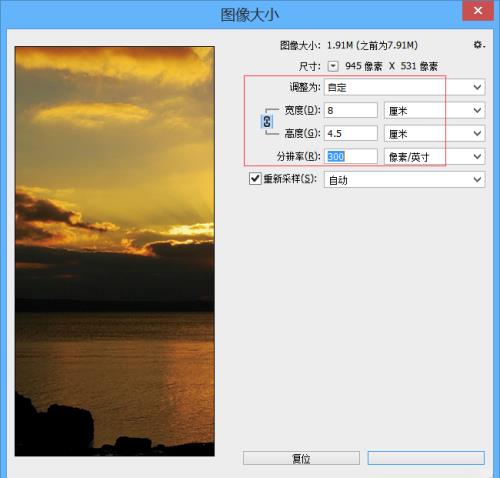Click the 1.91M (之前为7.91M) size text
This screenshot has width=500, height=478.
372,45
